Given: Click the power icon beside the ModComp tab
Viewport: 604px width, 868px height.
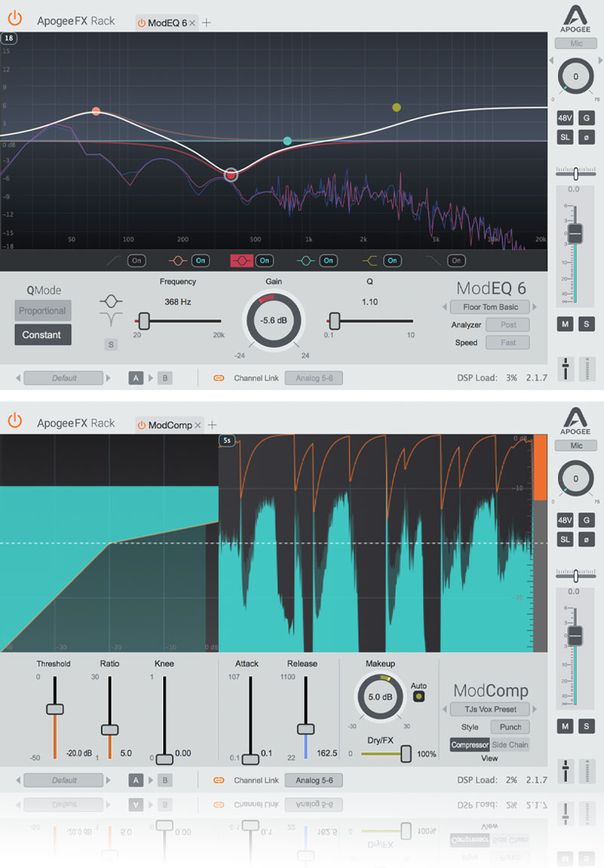Looking at the screenshot, I should 141,426.
